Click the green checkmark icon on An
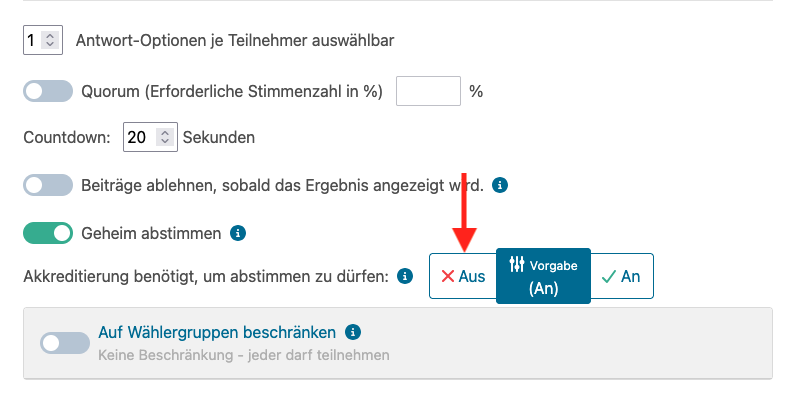 coord(609,276)
